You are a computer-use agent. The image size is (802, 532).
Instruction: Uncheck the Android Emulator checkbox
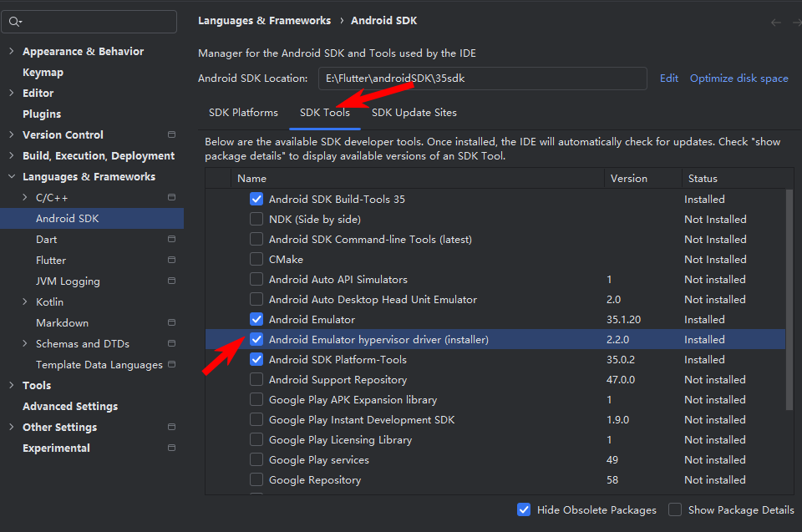tap(256, 319)
